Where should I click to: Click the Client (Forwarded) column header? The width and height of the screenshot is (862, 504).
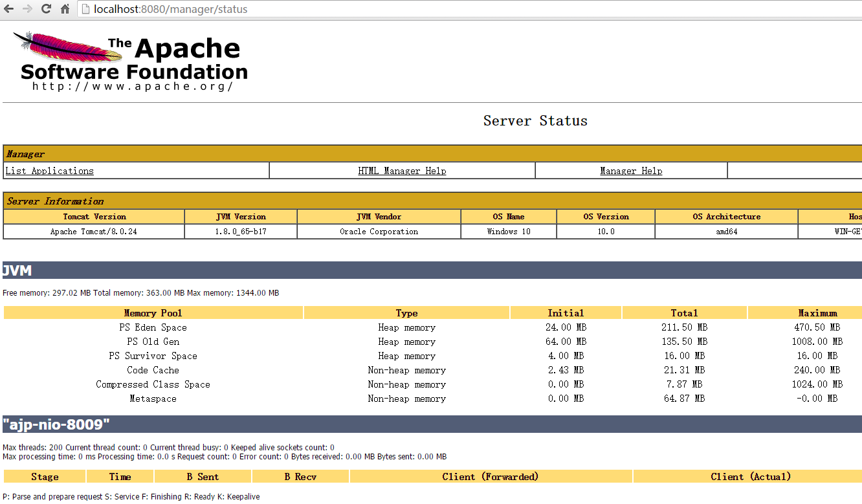click(x=491, y=477)
